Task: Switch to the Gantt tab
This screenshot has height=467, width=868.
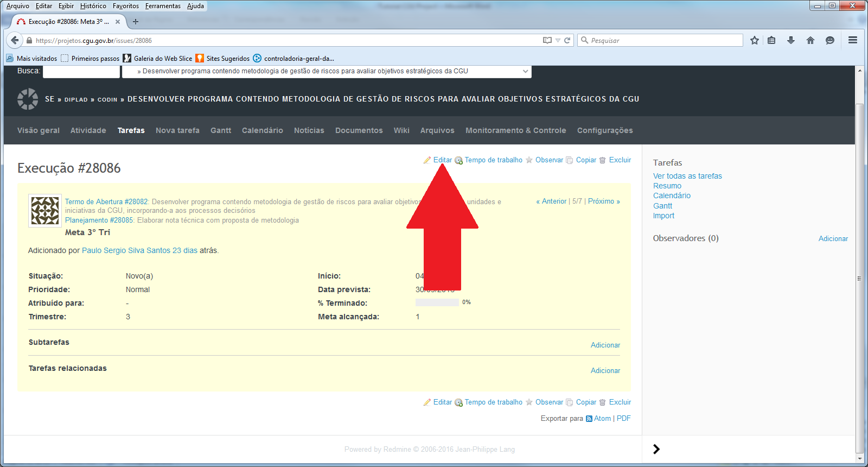Action: 220,130
